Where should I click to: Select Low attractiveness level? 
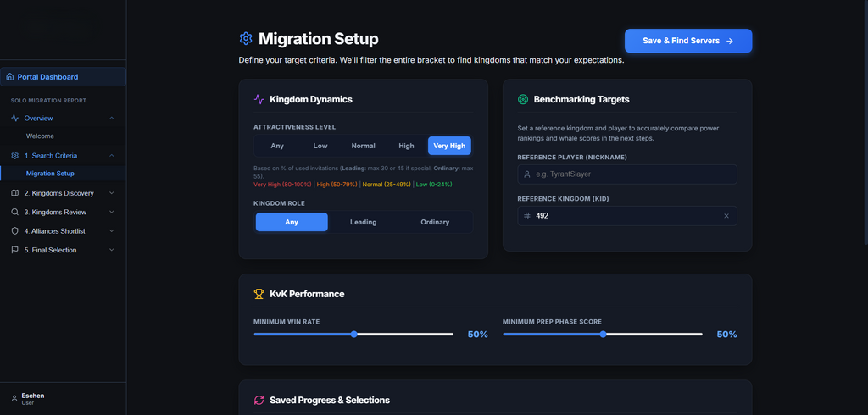320,146
